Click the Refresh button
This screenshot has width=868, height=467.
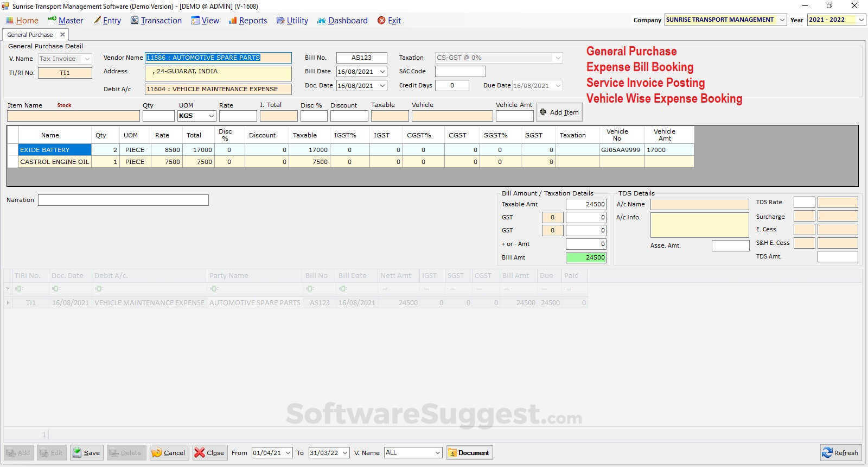coord(840,452)
